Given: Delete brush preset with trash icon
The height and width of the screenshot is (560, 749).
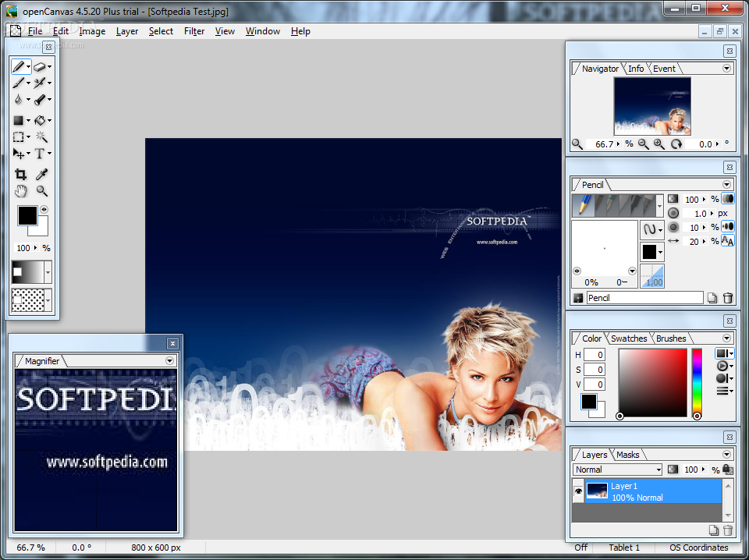Looking at the screenshot, I should 727,298.
